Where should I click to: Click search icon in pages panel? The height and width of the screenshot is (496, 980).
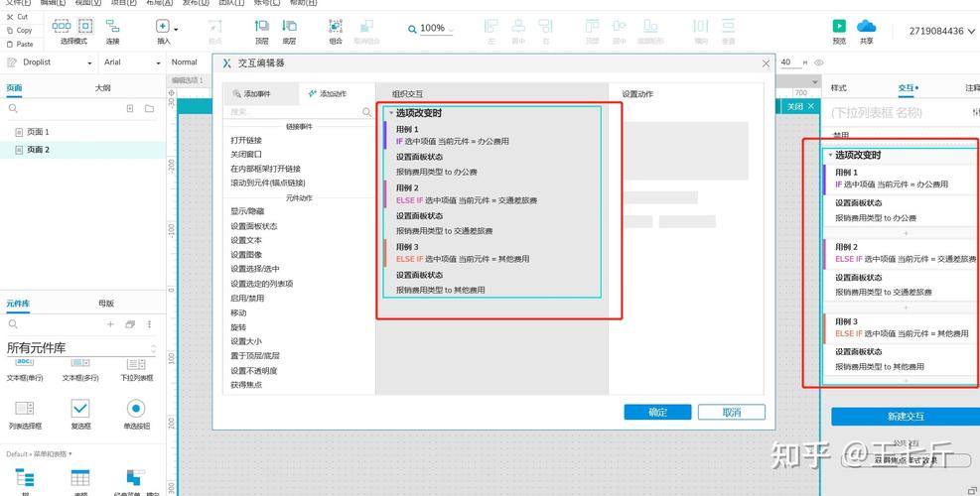[x=13, y=109]
